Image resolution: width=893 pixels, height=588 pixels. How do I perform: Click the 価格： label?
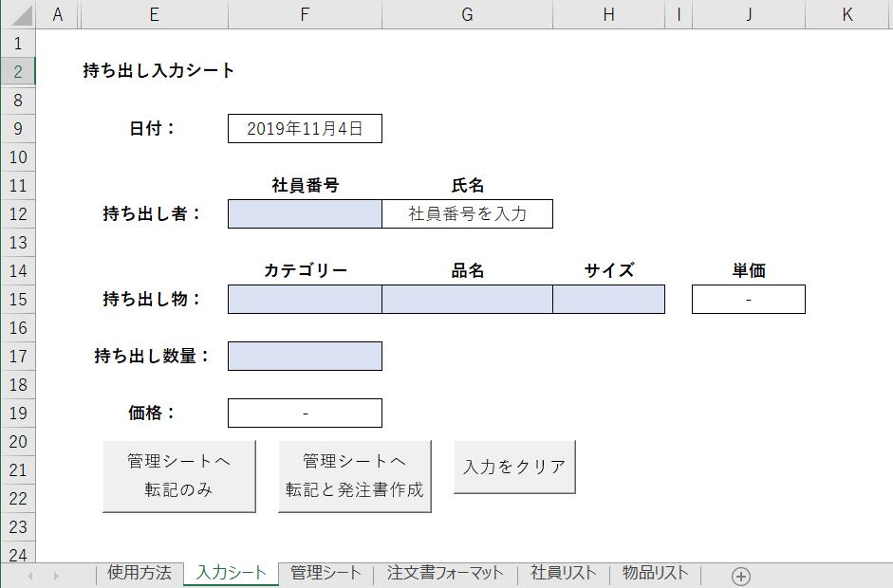pos(152,413)
